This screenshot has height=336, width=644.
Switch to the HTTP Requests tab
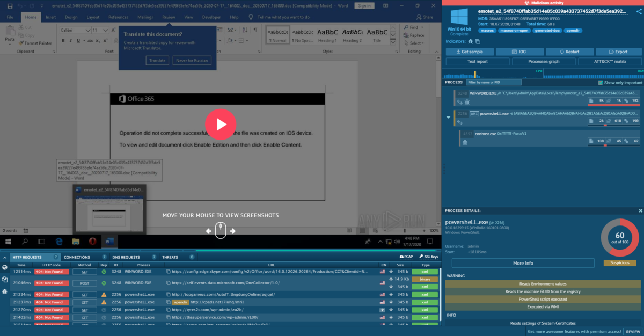pos(35,257)
